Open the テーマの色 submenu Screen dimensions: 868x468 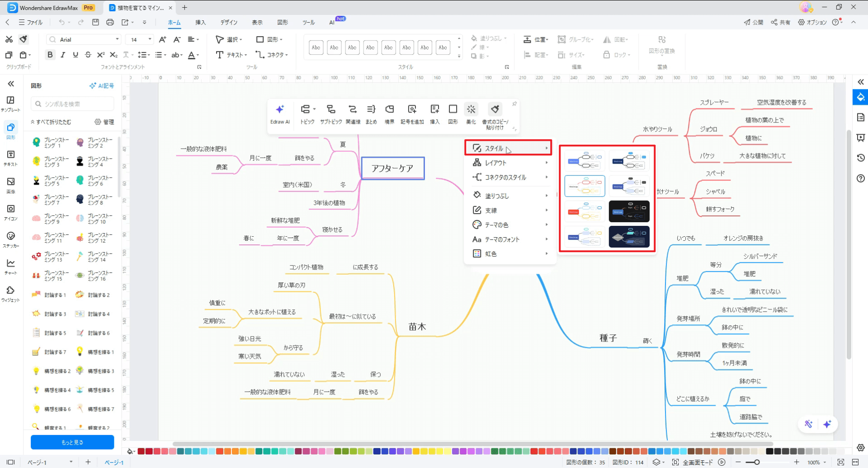[x=510, y=225]
